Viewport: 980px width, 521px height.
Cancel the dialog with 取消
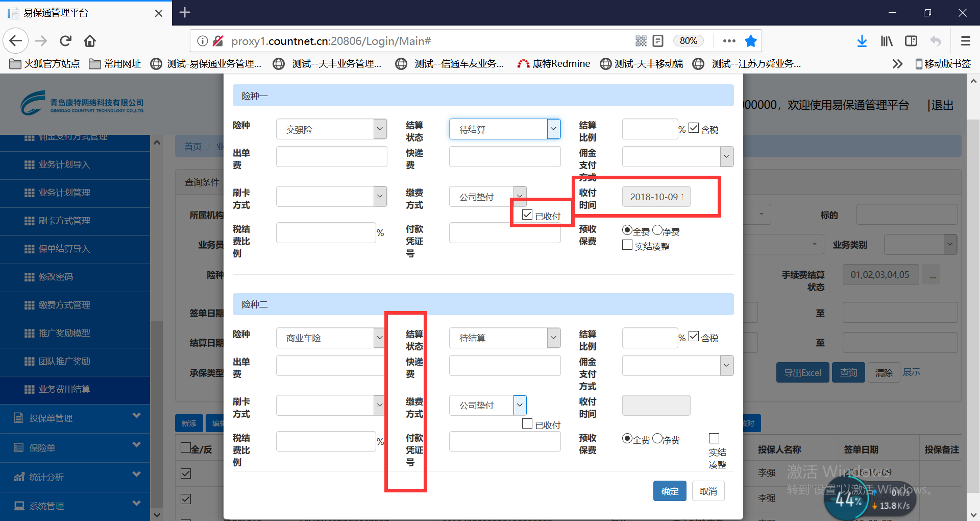click(x=708, y=491)
